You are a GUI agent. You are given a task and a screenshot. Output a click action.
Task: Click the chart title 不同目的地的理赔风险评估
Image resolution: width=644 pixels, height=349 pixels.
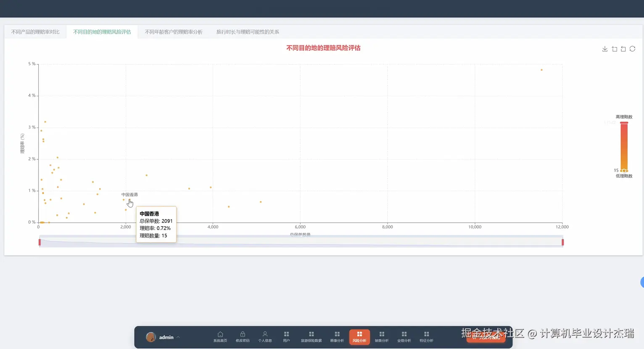point(323,48)
